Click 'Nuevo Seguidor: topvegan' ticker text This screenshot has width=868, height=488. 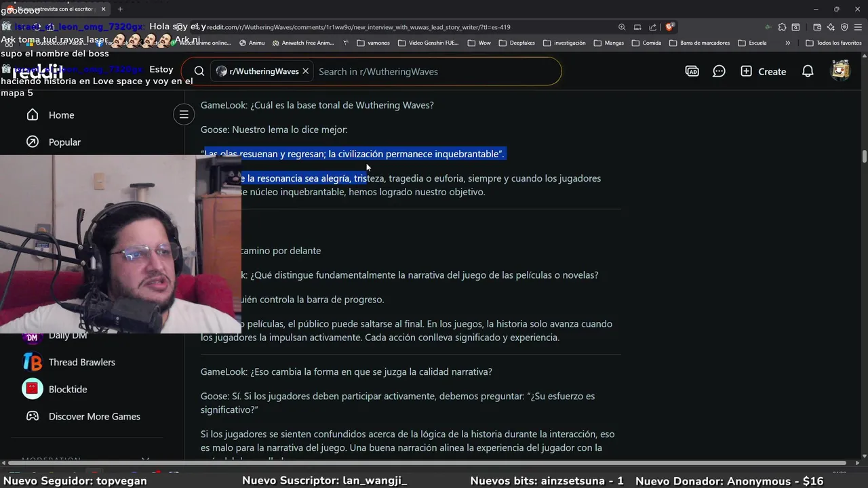(x=75, y=481)
